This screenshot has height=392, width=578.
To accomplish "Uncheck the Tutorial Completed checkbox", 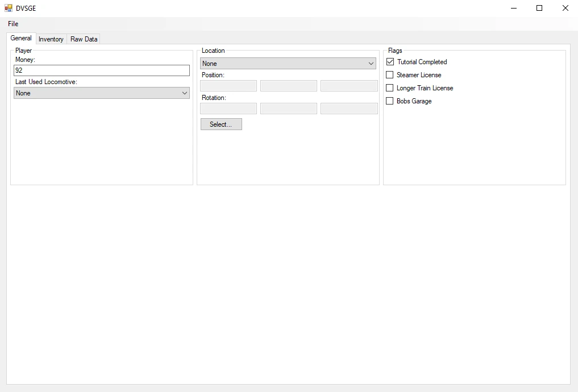I will [x=390, y=62].
